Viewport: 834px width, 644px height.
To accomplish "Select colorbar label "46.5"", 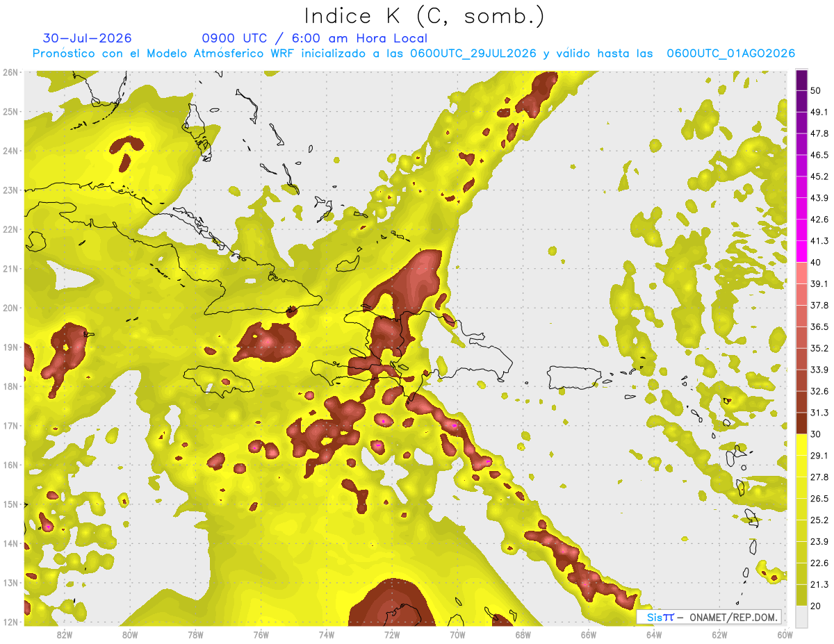I will pyautogui.click(x=819, y=155).
